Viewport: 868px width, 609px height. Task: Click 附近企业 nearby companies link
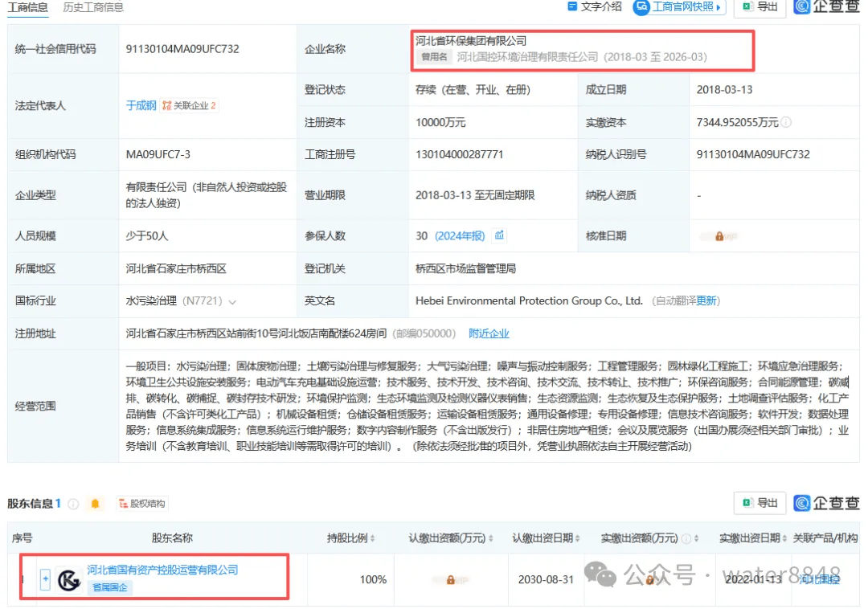click(x=489, y=333)
